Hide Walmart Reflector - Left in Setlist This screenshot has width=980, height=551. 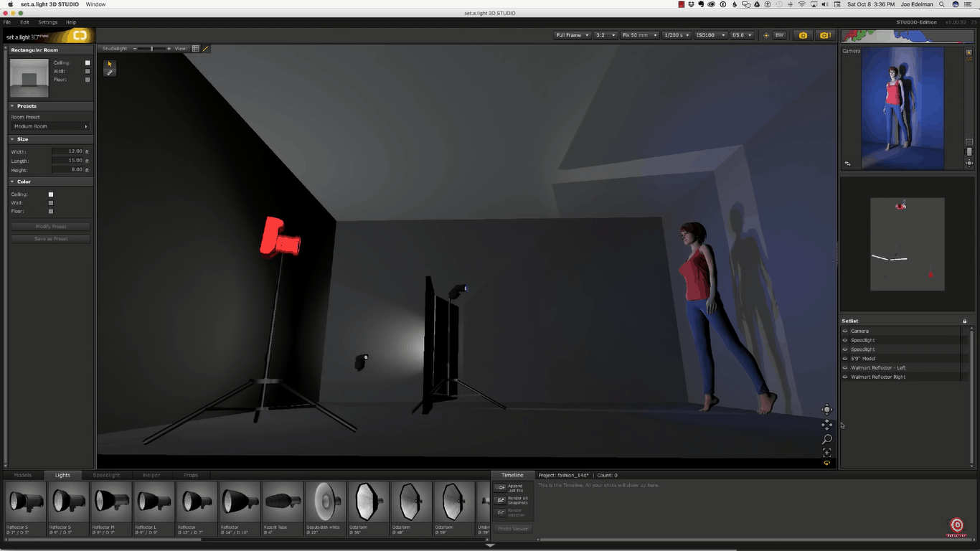[845, 368]
